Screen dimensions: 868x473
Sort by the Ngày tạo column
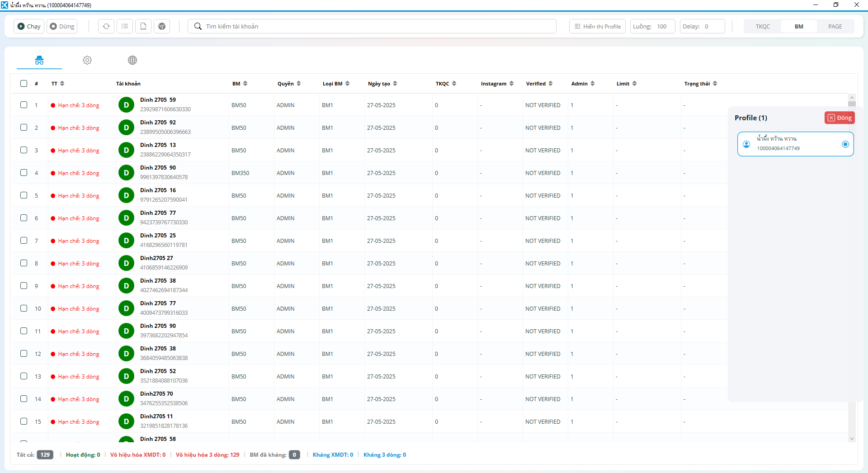382,84
